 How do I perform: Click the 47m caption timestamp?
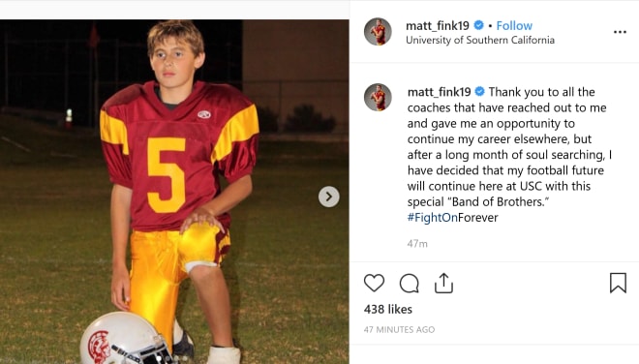click(x=417, y=244)
